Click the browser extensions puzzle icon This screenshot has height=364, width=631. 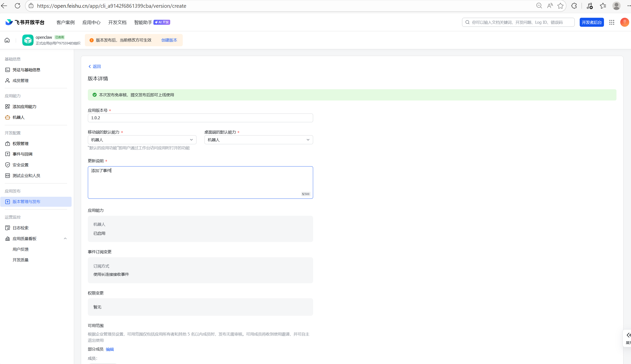pyautogui.click(x=574, y=6)
